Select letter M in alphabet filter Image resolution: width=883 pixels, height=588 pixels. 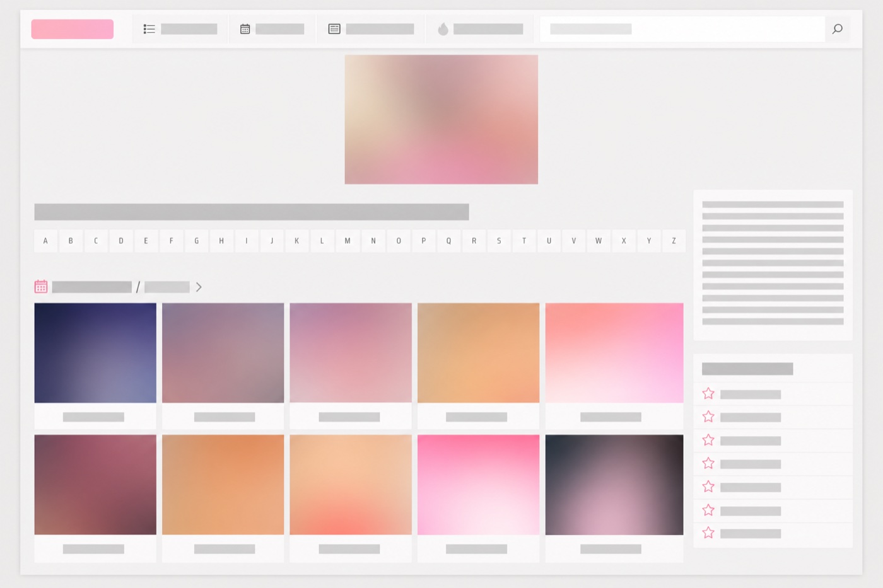pos(348,241)
